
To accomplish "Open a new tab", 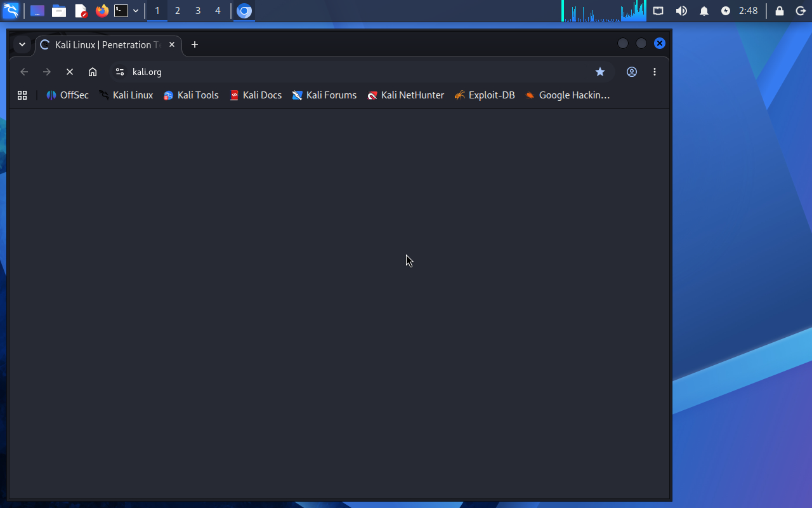I will pos(195,44).
